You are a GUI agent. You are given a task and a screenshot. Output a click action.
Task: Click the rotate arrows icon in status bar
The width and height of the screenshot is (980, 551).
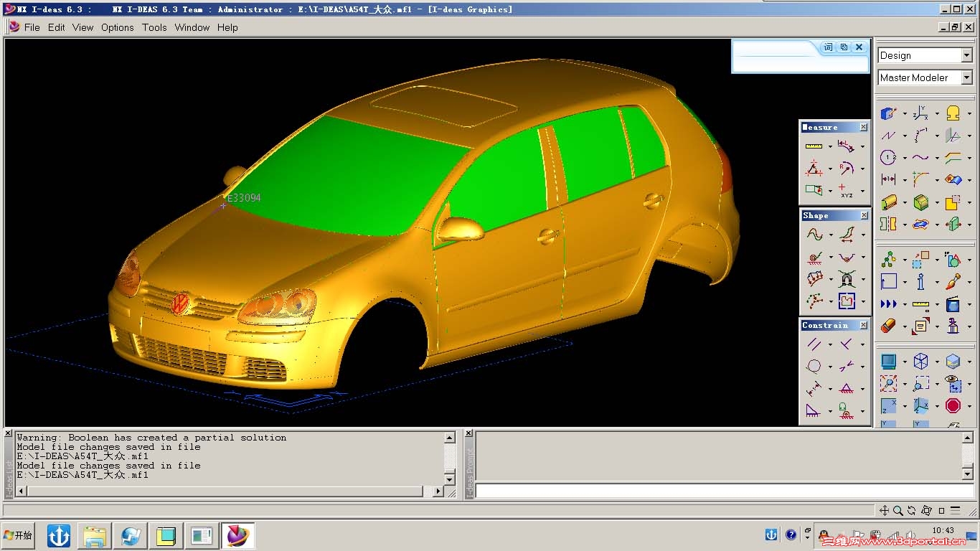coord(912,510)
